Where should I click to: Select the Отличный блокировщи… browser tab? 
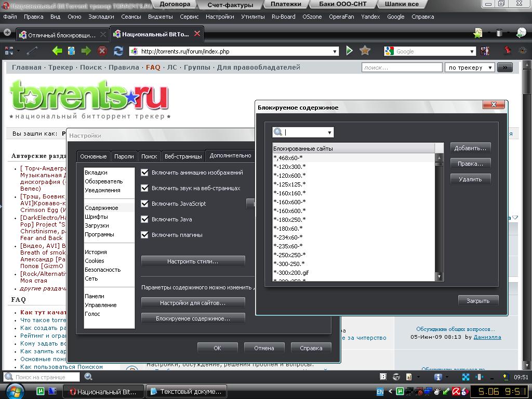[62, 35]
